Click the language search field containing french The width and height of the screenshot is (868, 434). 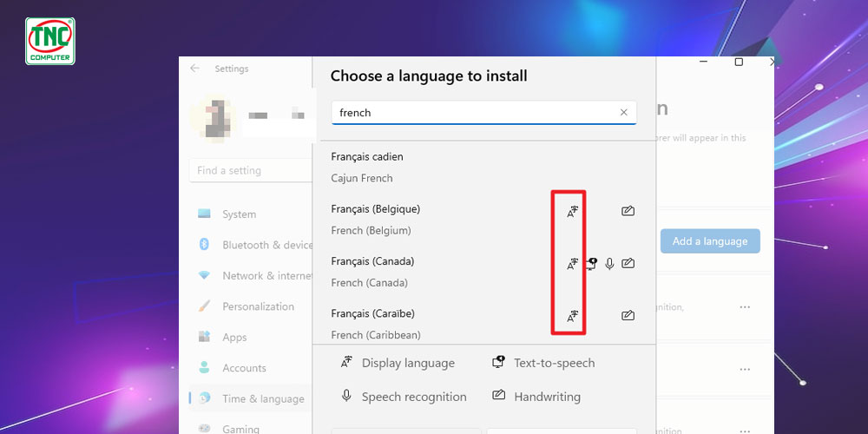point(483,112)
